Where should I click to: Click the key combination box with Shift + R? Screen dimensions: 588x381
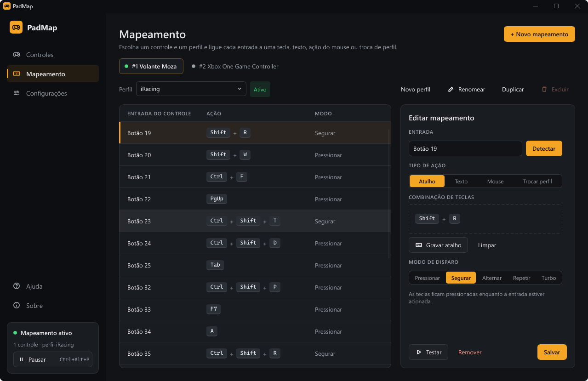[485, 219]
